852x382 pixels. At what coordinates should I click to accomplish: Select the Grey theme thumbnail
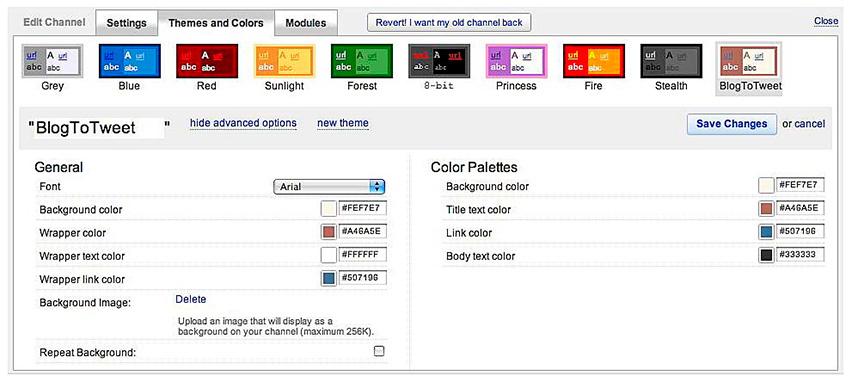[x=52, y=61]
